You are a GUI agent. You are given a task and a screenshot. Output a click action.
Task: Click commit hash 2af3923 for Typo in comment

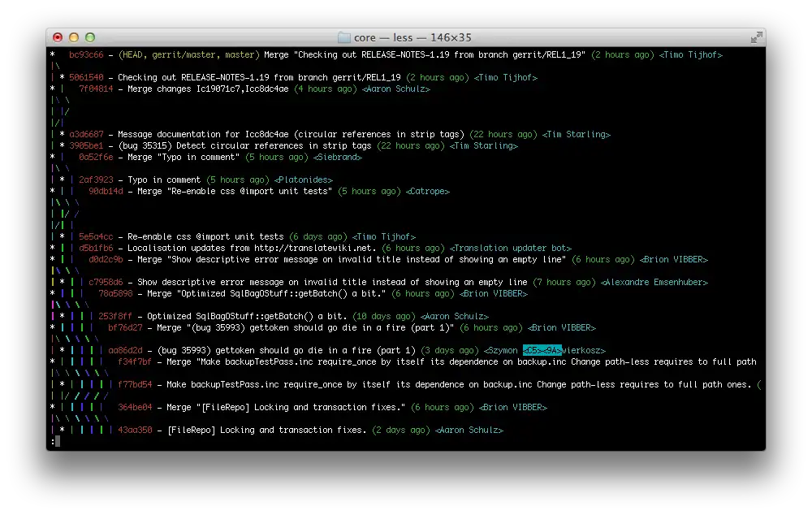click(x=96, y=180)
